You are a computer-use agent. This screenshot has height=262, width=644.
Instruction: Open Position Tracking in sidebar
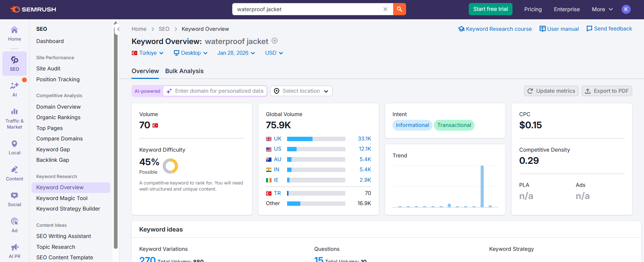coord(58,80)
